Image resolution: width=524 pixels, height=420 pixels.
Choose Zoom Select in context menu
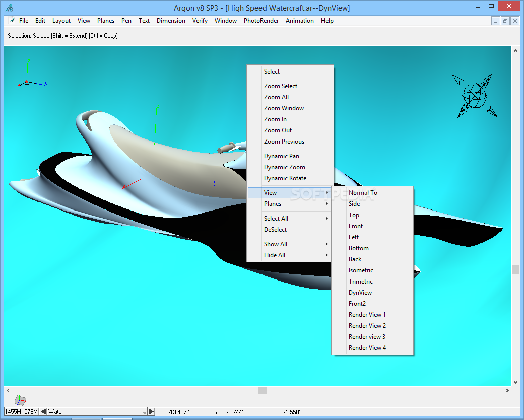pyautogui.click(x=290, y=86)
